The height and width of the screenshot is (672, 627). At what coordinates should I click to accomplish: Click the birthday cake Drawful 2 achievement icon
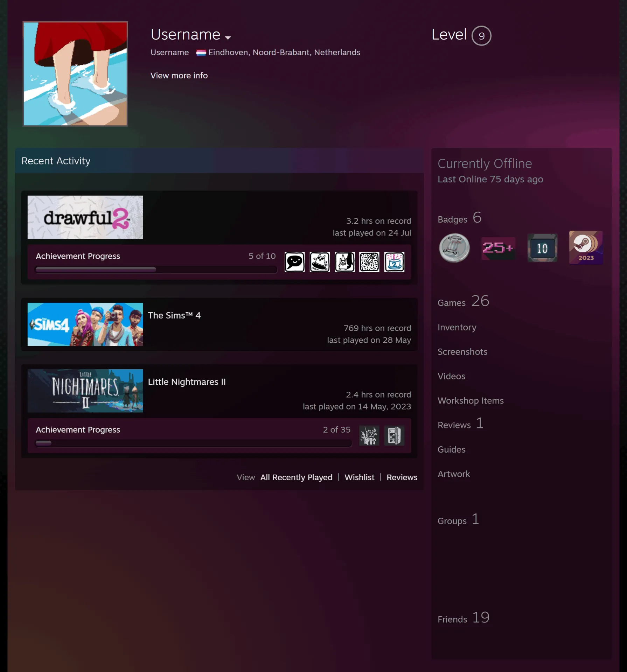[x=394, y=262]
